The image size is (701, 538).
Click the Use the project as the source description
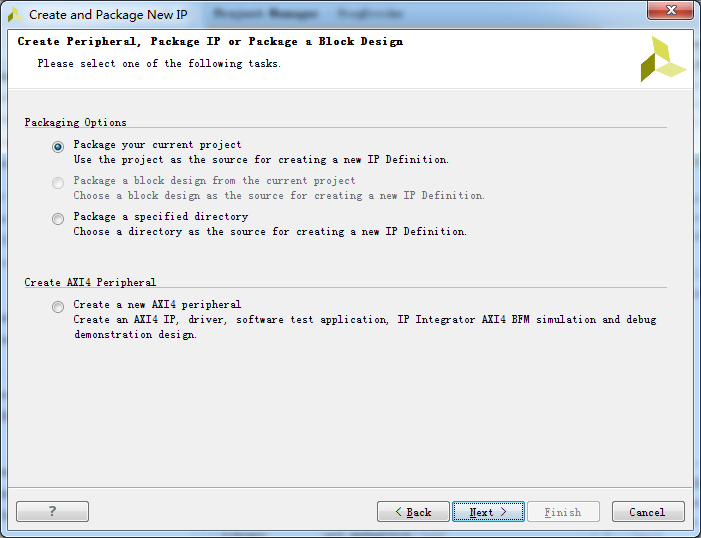coord(261,160)
